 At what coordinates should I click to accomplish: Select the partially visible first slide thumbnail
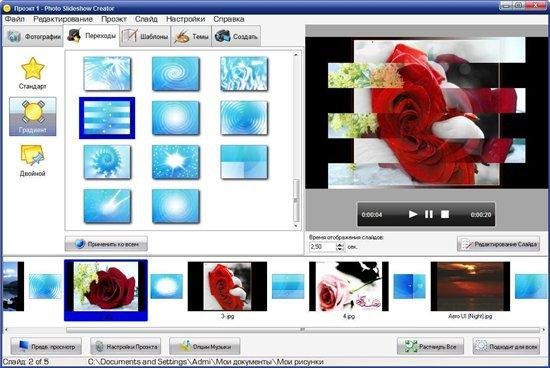click(13, 286)
